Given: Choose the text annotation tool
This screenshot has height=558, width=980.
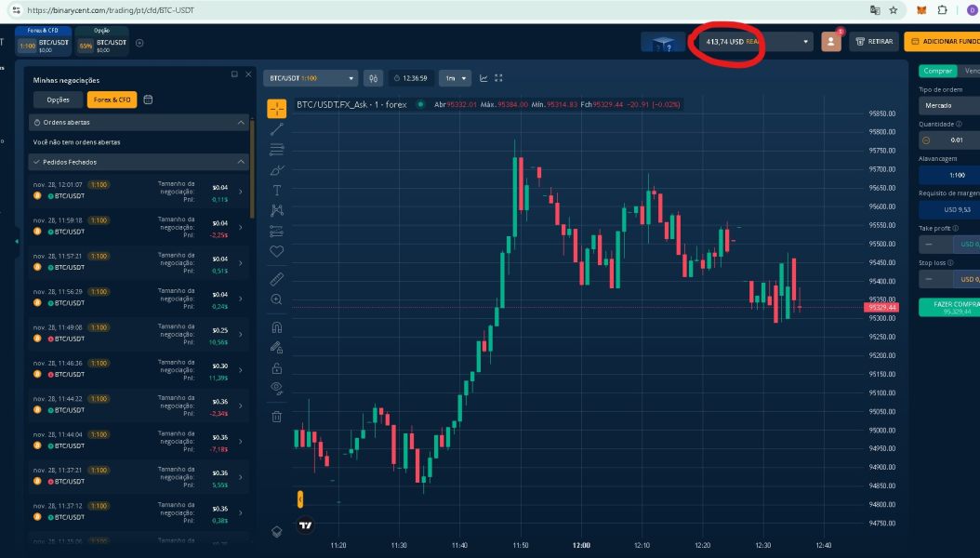Looking at the screenshot, I should pyautogui.click(x=277, y=190).
